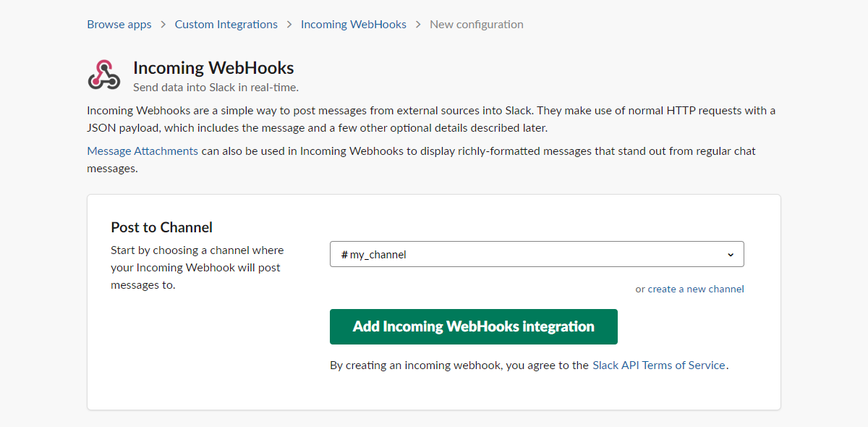
Task: Open the Slack API Terms of Service
Action: pos(658,365)
